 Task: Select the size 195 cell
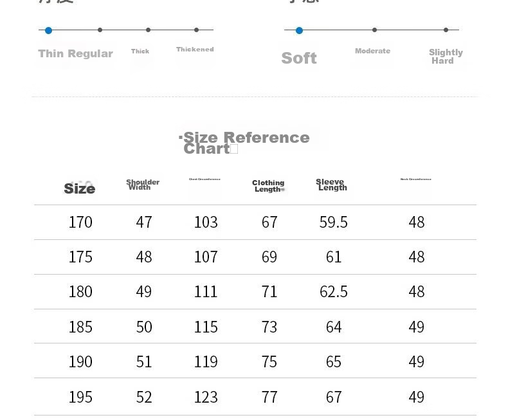point(80,397)
